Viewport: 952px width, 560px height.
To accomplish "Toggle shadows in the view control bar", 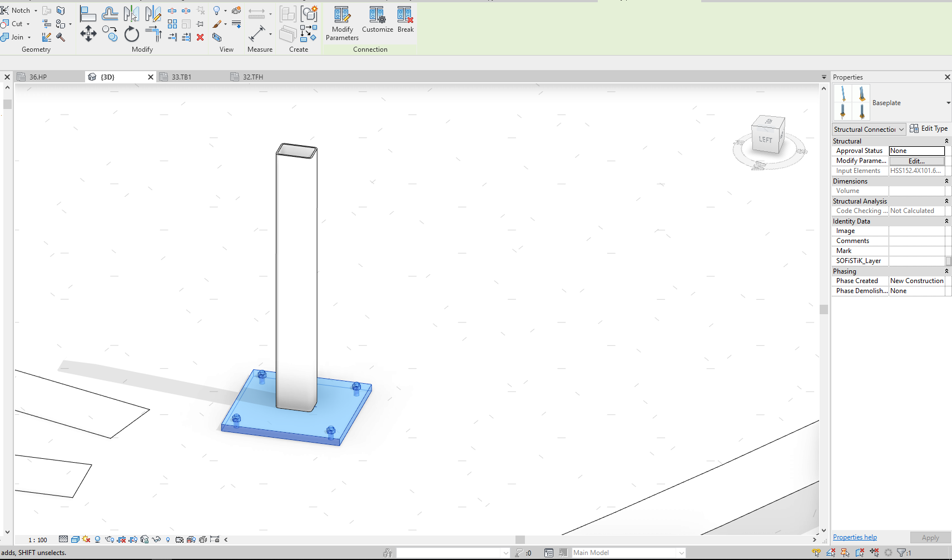I will click(86, 539).
